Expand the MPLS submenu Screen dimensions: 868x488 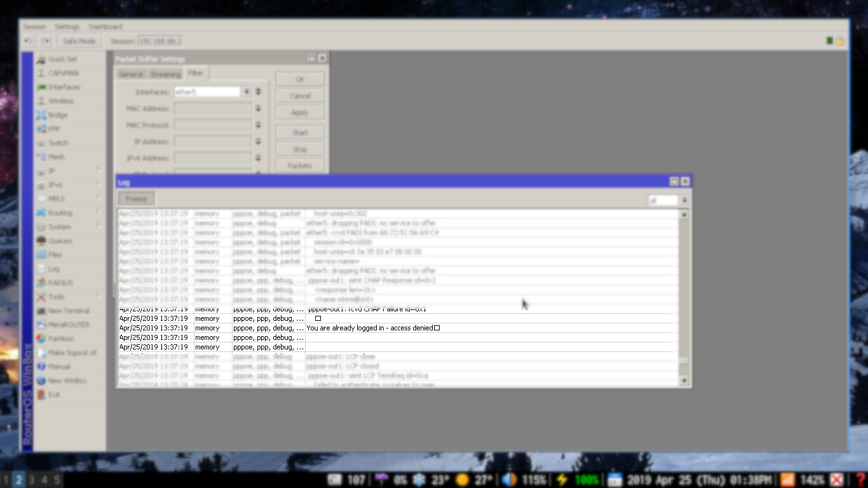(99, 199)
